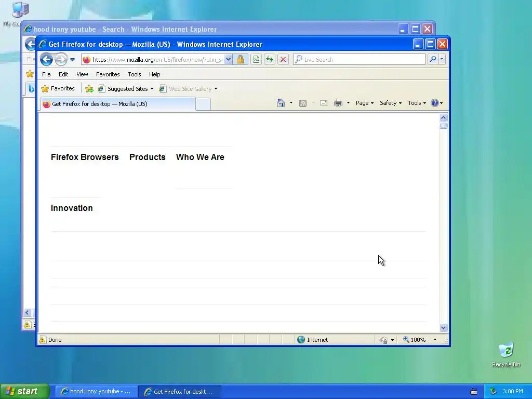Click the scrollbar down arrow

click(444, 328)
